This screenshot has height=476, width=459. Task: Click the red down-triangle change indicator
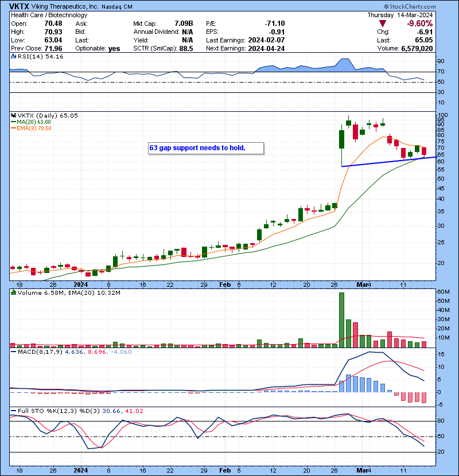tap(383, 24)
